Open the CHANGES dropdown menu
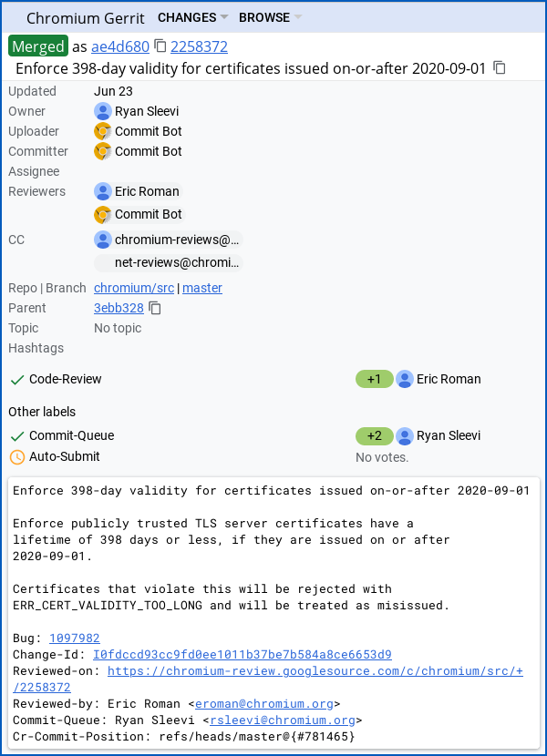The height and width of the screenshot is (756, 547). point(192,17)
